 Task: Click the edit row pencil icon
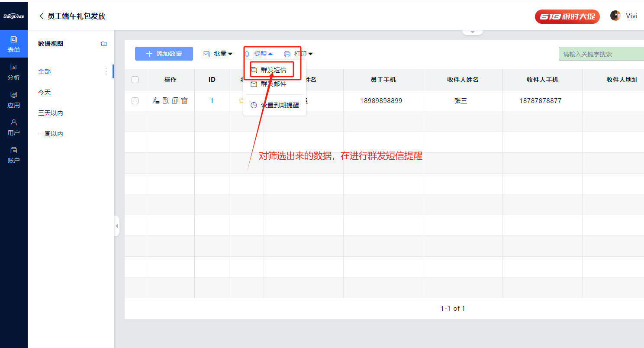tap(156, 100)
